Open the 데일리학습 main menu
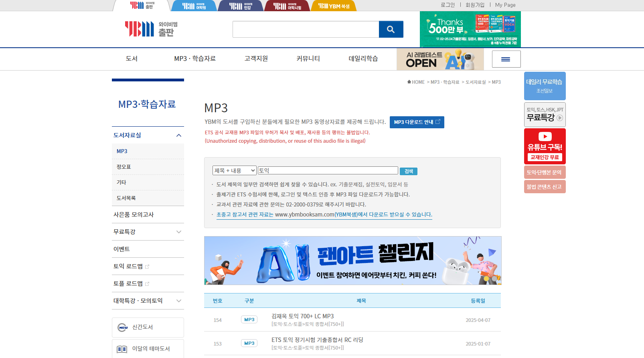Screen dimensions: 644x358 click(x=363, y=59)
